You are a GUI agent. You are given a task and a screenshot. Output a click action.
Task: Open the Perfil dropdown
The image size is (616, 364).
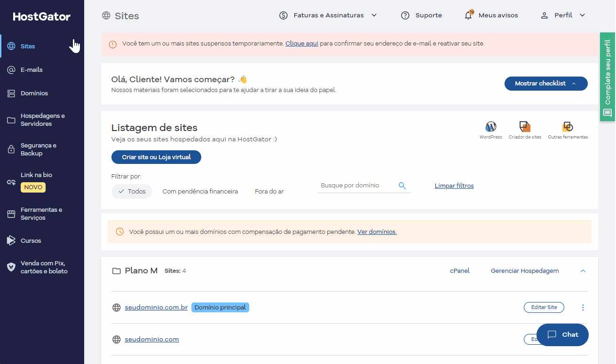click(x=563, y=15)
